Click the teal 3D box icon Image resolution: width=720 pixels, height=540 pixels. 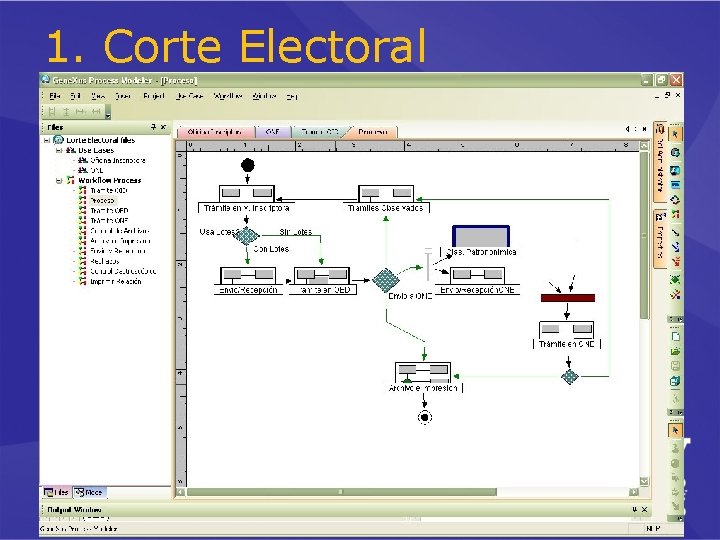[x=675, y=381]
